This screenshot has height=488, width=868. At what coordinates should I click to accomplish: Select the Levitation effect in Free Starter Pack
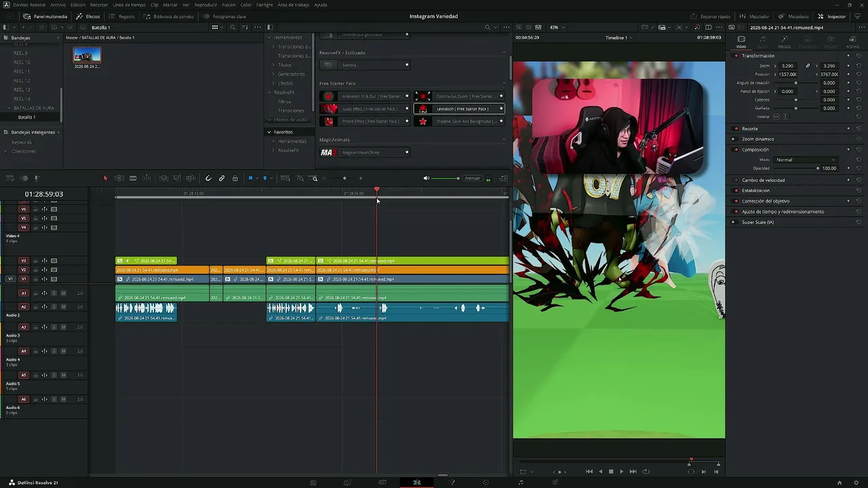459,108
